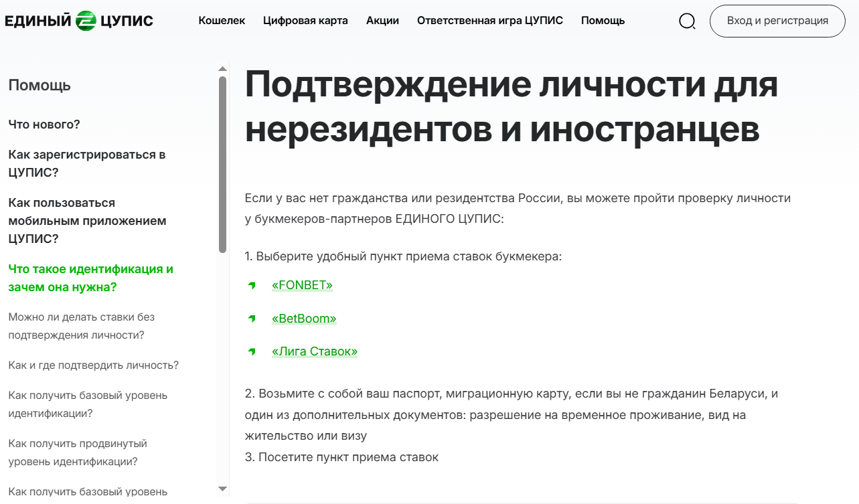
Task: Click the sidebar scrollbar thumb
Action: pyautogui.click(x=223, y=165)
